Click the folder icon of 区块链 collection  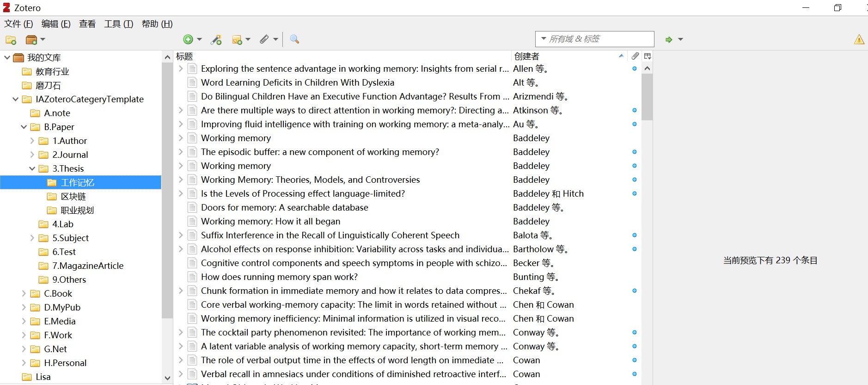pyautogui.click(x=52, y=197)
